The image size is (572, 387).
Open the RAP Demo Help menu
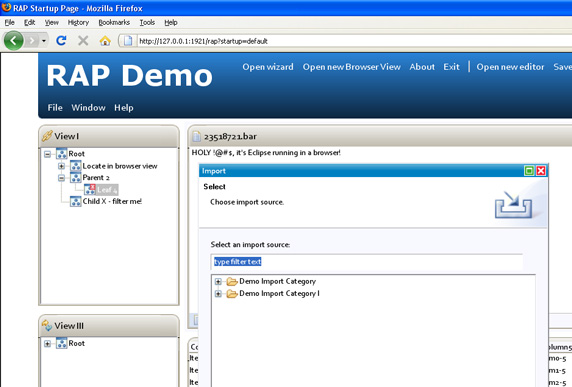coord(124,108)
